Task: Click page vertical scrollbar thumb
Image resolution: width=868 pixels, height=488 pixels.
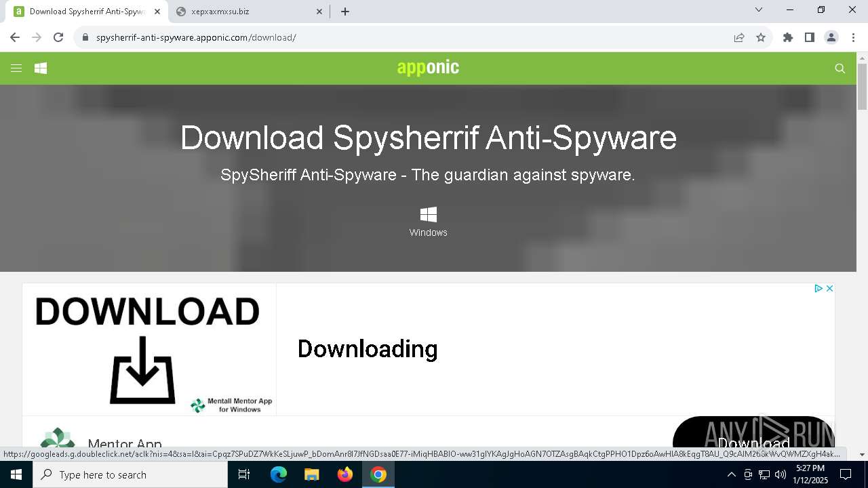Action: 863,86
